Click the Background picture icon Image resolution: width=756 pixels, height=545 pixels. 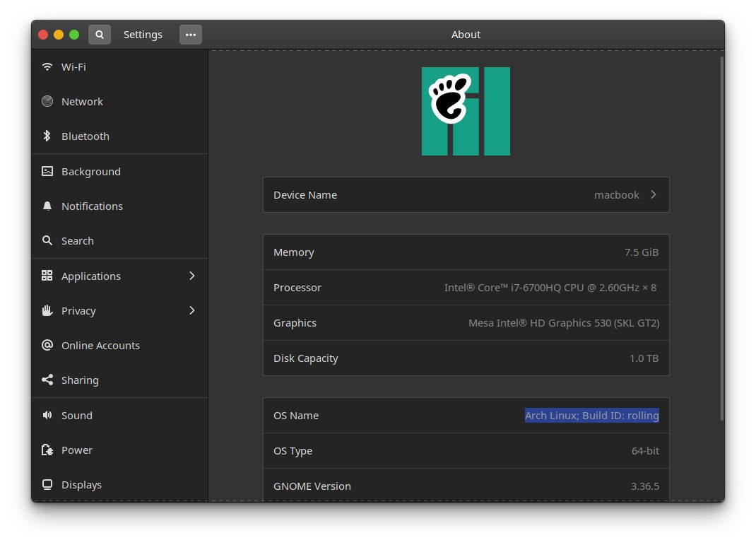pyautogui.click(x=47, y=171)
